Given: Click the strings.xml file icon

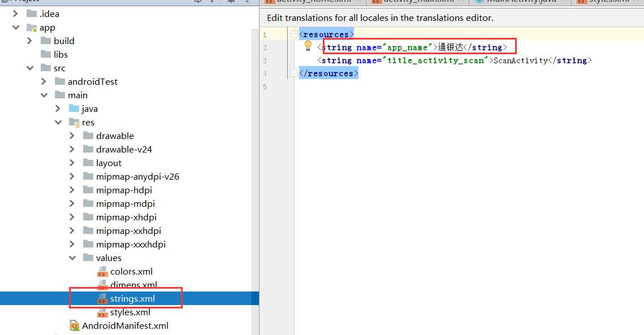Looking at the screenshot, I should 102,298.
